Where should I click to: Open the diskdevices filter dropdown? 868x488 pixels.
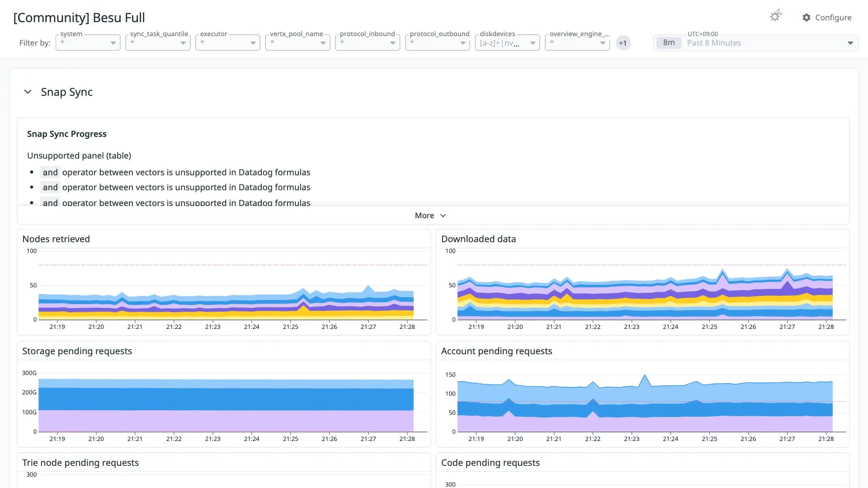(x=507, y=42)
